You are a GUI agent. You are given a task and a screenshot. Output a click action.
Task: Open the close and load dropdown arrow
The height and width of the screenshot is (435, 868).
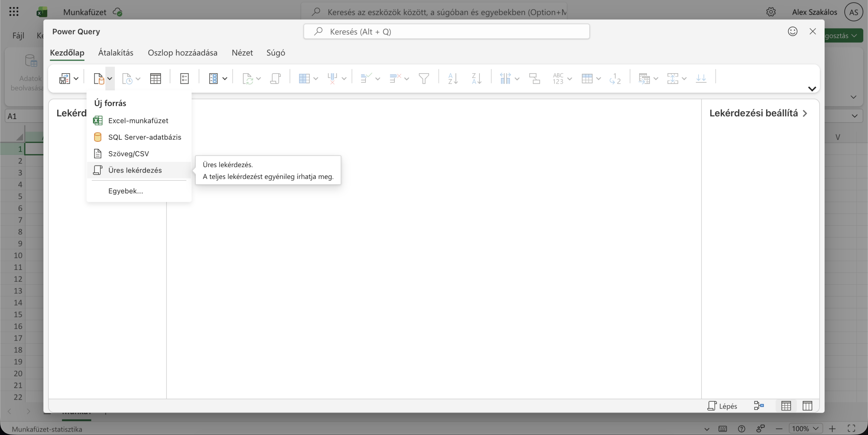pyautogui.click(x=76, y=79)
